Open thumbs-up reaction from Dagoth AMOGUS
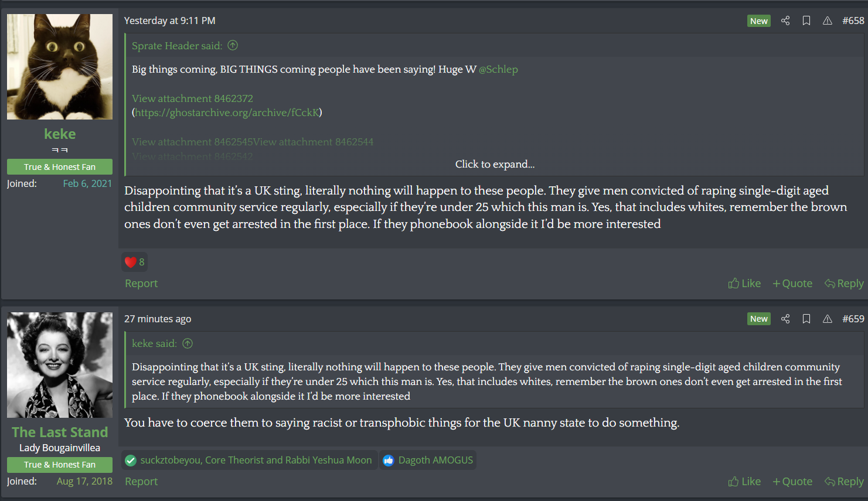868x501 pixels. pos(428,460)
